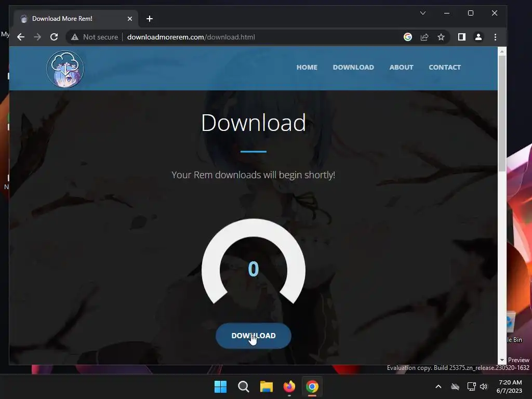The image size is (532, 399).
Task: Close the Chrome window
Action: tap(495, 13)
